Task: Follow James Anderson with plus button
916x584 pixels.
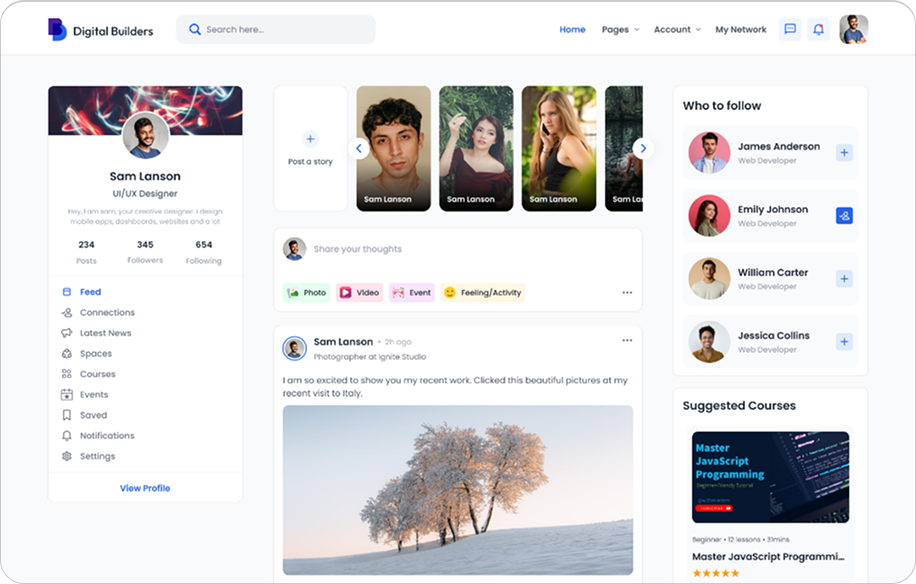Action: click(x=844, y=152)
